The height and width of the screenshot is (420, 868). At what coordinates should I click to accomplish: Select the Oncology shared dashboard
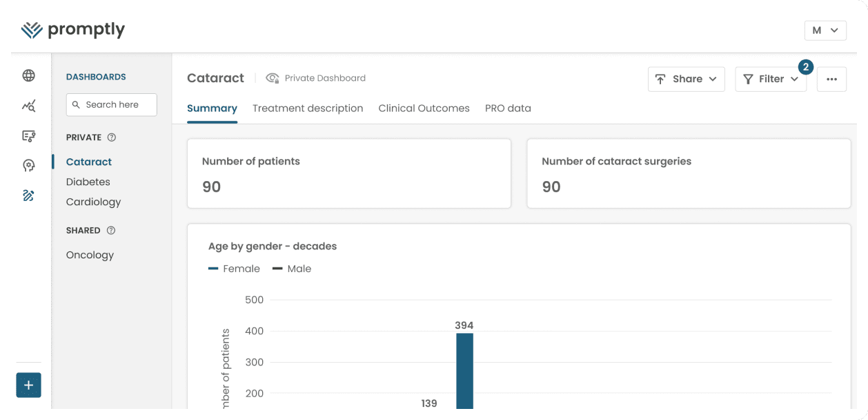90,254
